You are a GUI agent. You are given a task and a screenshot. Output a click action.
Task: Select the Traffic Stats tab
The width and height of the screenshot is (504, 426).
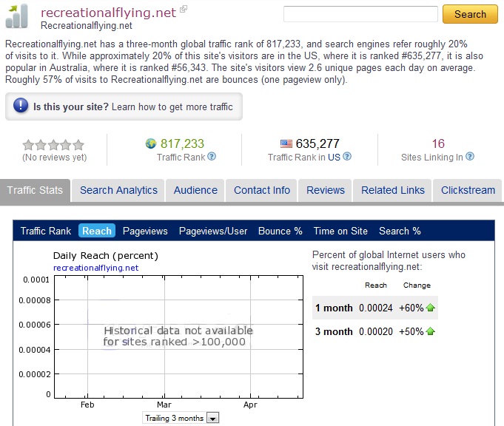pyautogui.click(x=35, y=190)
